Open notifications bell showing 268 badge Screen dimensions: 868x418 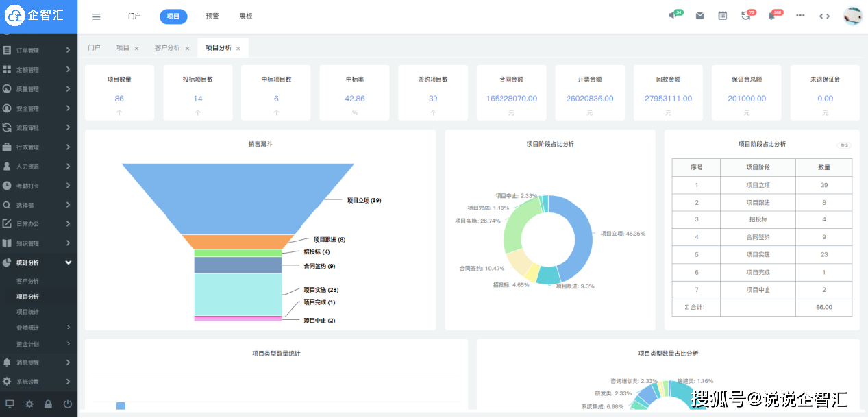coord(772,15)
